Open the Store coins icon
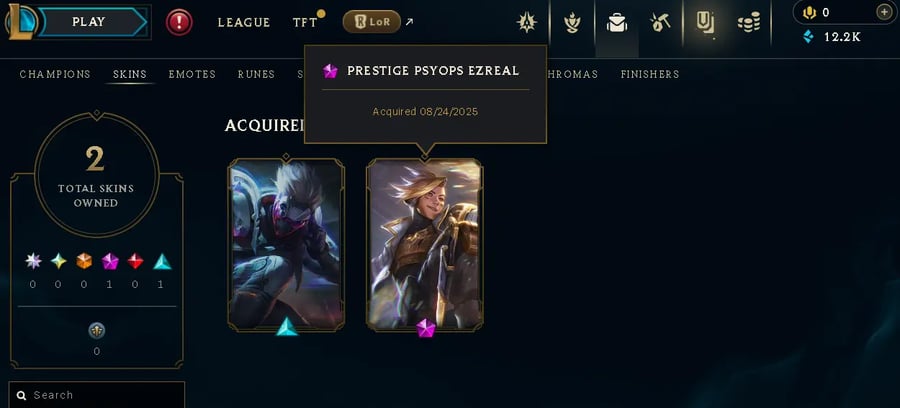 [x=749, y=22]
